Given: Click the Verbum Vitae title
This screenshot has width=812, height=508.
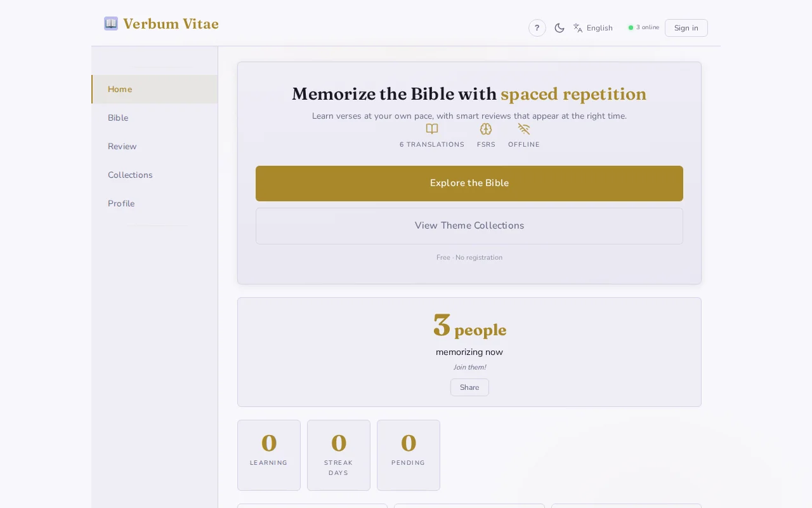Looking at the screenshot, I should coord(171,24).
